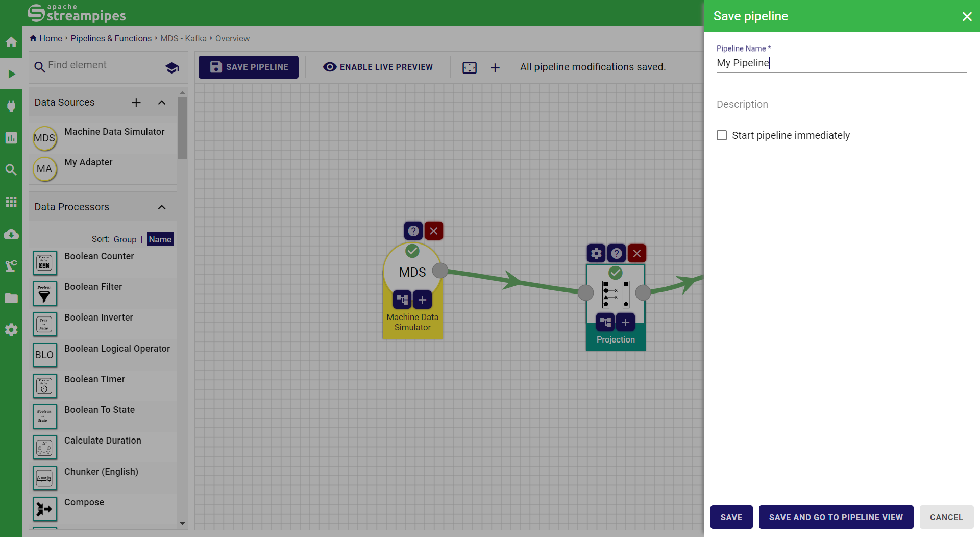Delete the Projection processor with red X

[636, 253]
